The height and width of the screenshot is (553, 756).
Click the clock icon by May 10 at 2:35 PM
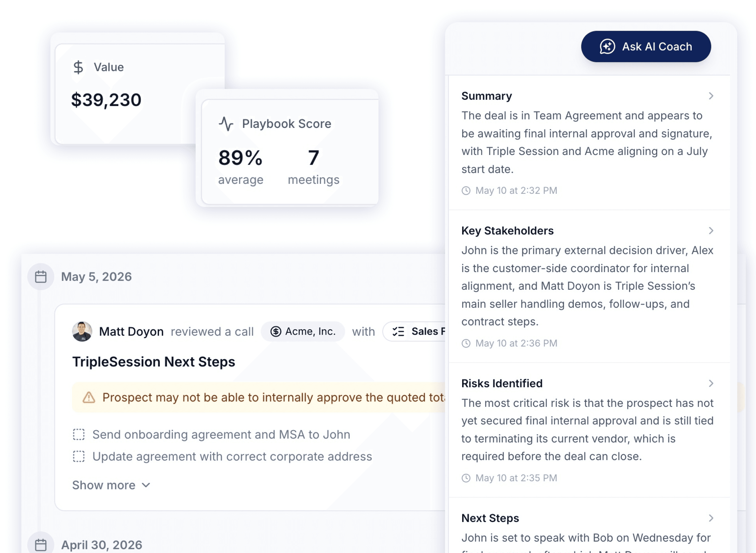pos(466,478)
